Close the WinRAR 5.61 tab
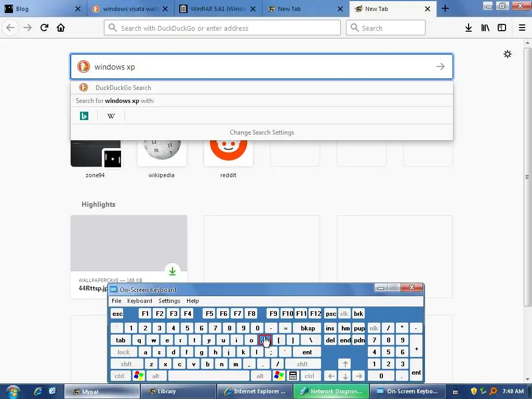This screenshot has width=532, height=399. (253, 9)
